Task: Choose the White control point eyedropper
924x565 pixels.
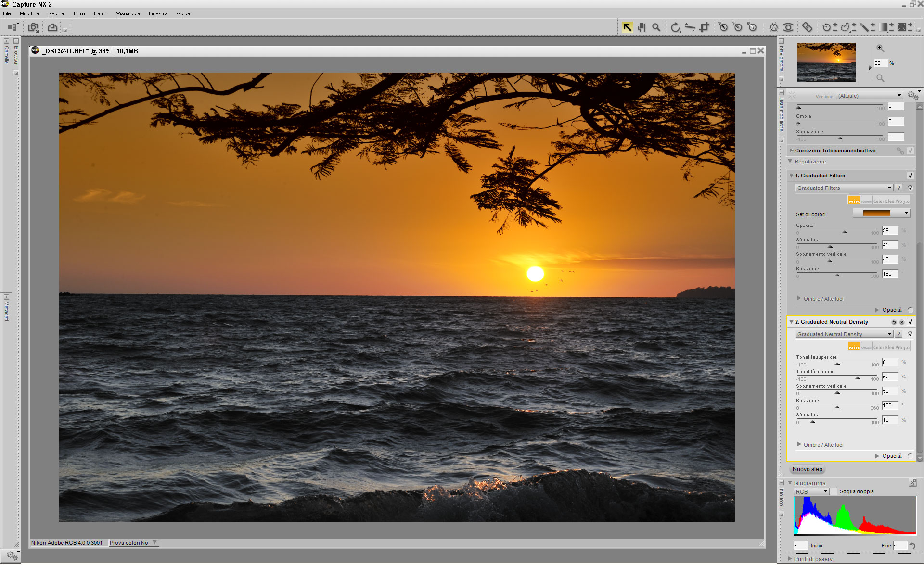Action: [752, 27]
